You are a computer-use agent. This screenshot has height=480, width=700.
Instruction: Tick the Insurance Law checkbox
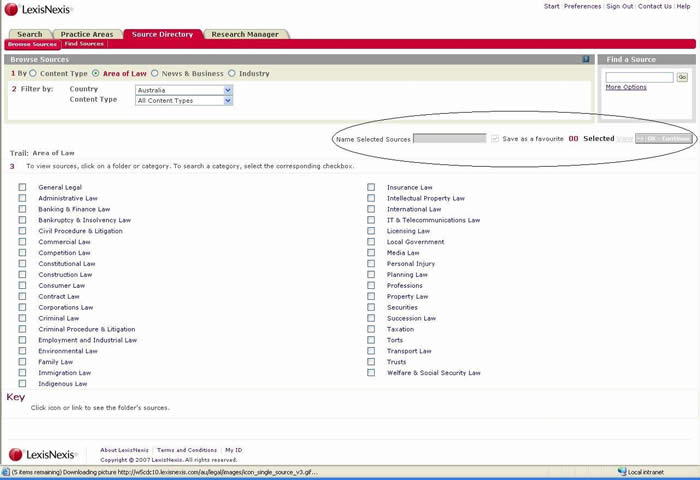(371, 187)
